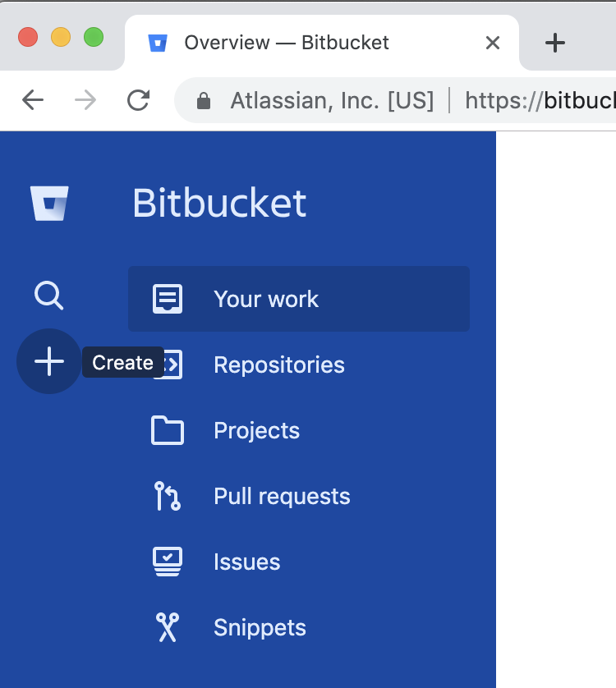Screen dimensions: 616x688
Task: Click the Bitbucket logo icon in sidebar
Action: click(49, 203)
